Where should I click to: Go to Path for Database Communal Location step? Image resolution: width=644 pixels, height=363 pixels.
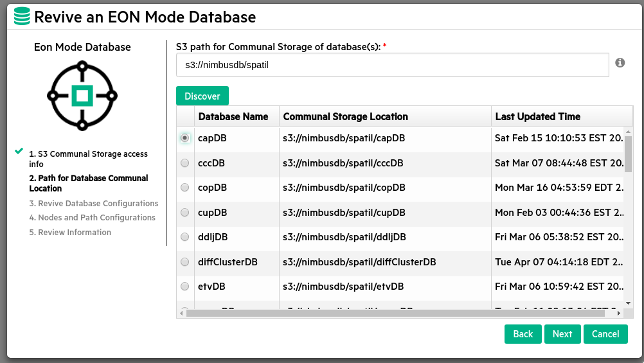[88, 183]
